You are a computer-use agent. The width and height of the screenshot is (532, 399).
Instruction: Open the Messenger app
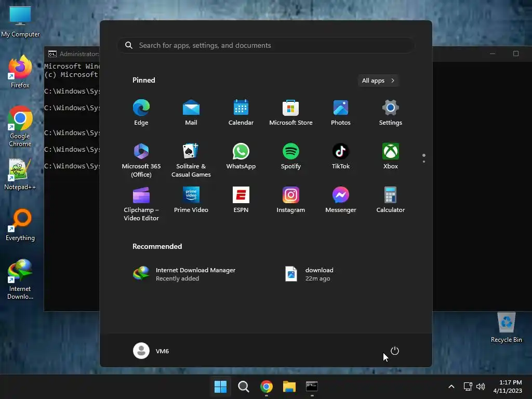[x=341, y=200]
